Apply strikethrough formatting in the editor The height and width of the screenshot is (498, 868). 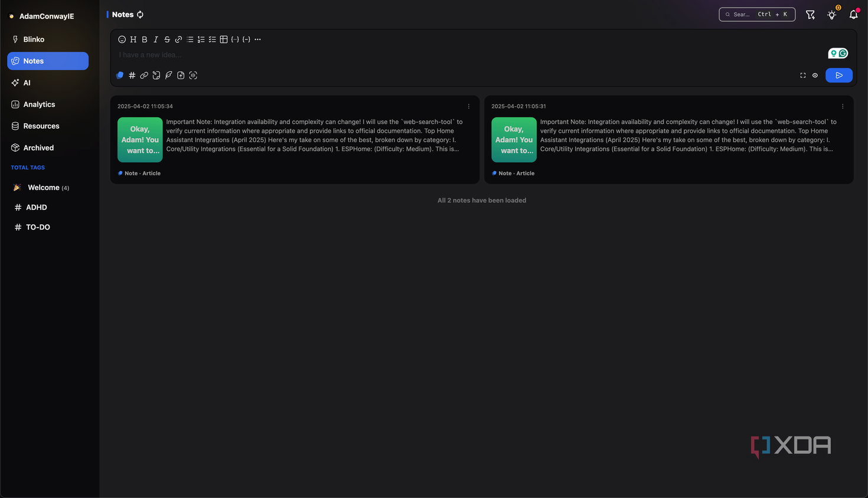[x=167, y=40]
